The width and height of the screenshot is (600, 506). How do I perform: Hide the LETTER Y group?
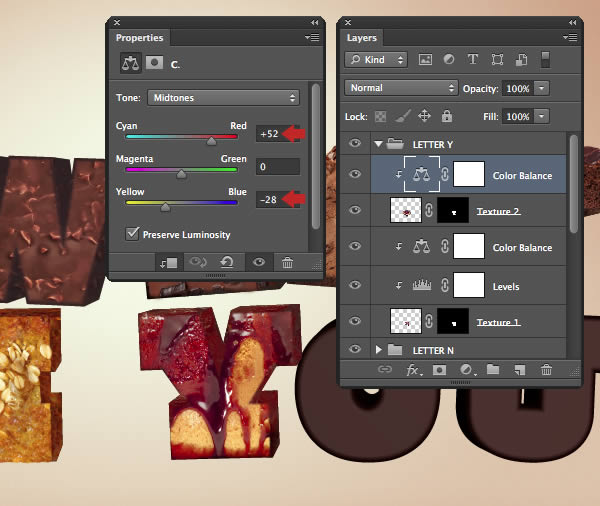tap(355, 143)
